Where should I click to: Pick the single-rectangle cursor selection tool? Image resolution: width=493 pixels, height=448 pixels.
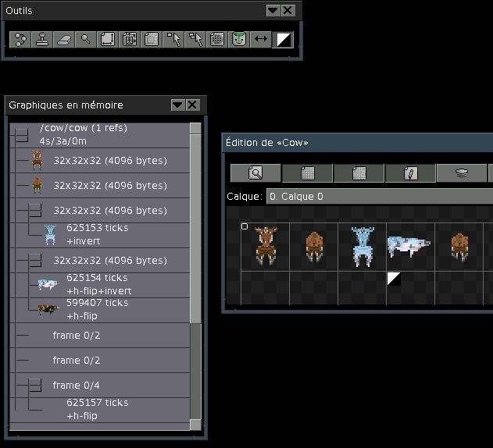click(x=173, y=40)
